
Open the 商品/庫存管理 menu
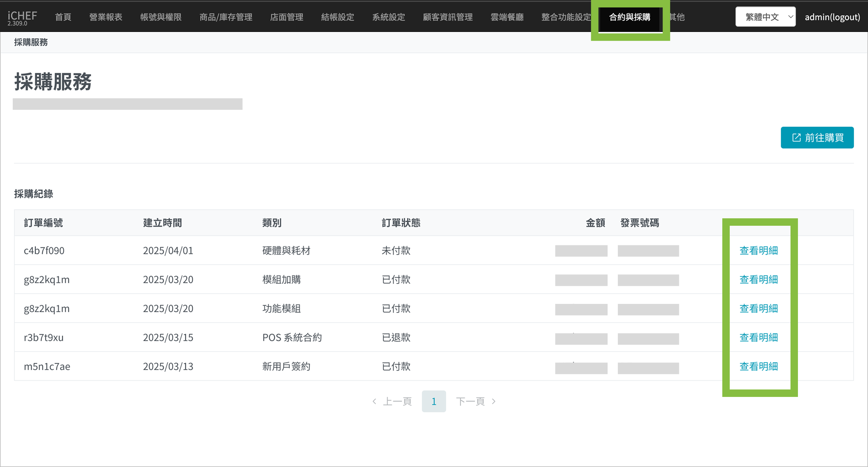coord(226,17)
